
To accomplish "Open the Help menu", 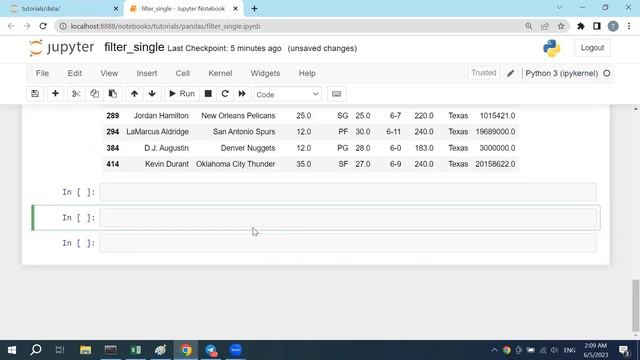I will point(307,73).
